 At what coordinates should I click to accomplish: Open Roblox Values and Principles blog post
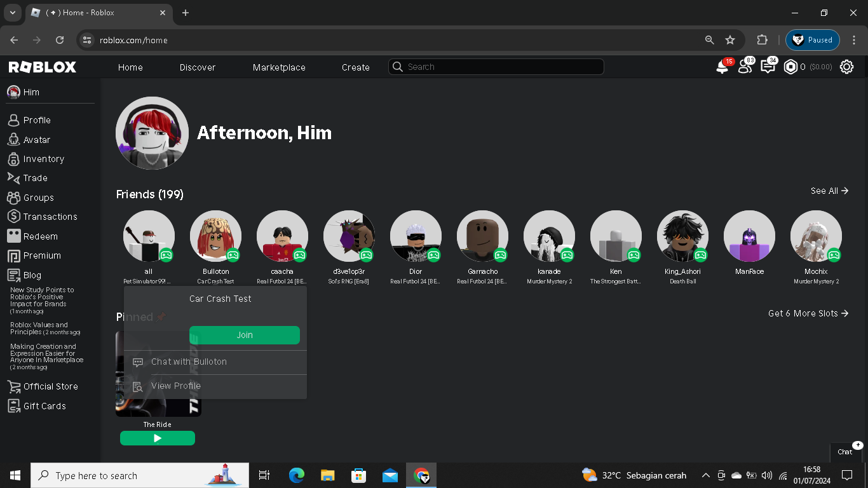[45, 329]
